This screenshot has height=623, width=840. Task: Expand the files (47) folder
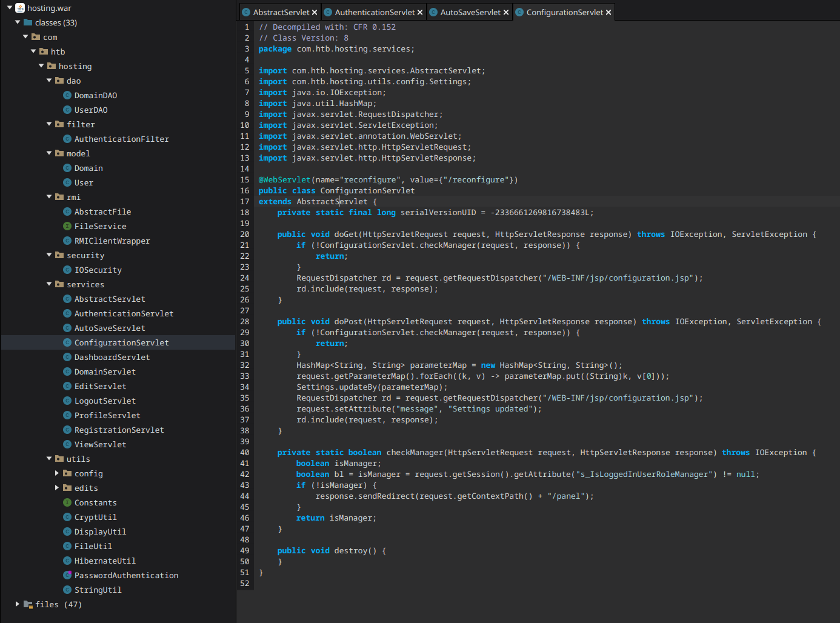click(x=18, y=604)
